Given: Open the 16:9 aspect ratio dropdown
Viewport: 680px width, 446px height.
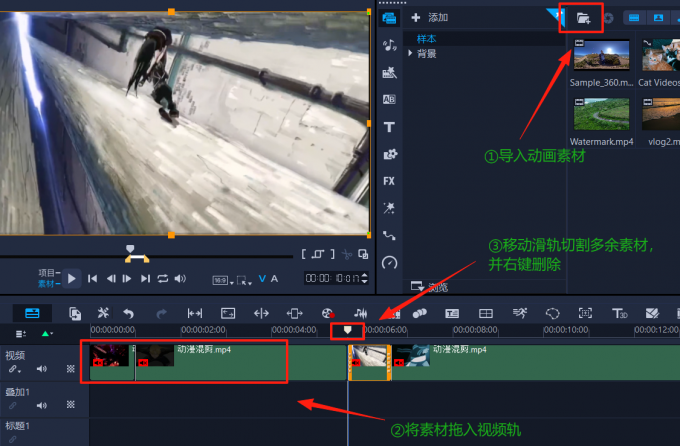Looking at the screenshot, I should pos(223,281).
